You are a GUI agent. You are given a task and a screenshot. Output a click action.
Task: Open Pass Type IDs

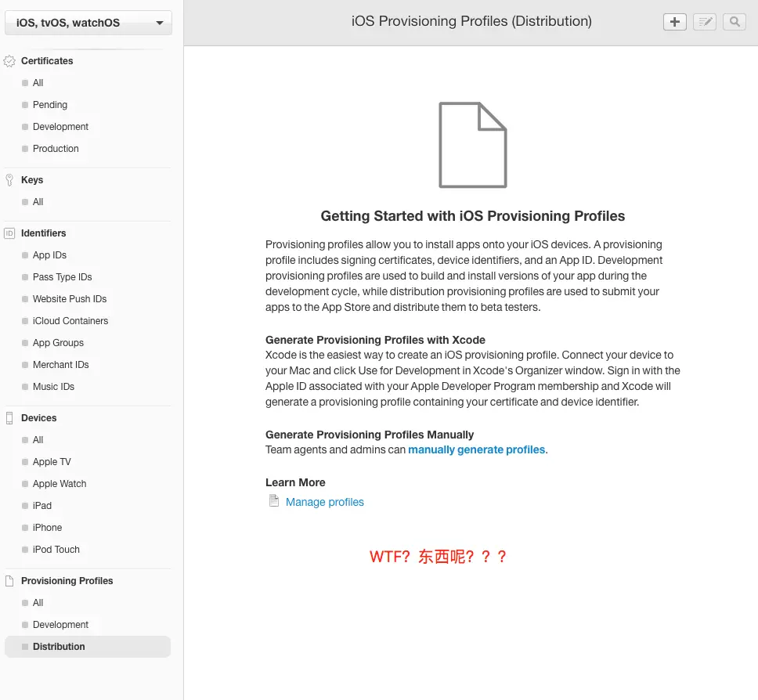62,277
